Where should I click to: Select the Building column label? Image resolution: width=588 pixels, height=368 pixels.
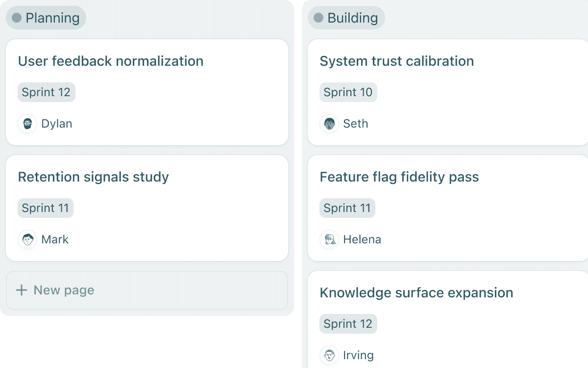point(353,18)
